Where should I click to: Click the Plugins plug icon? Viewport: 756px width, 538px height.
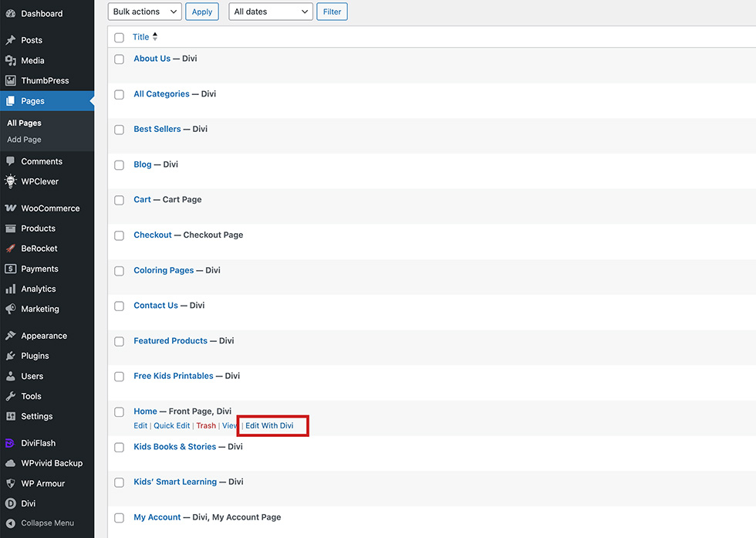[11, 356]
